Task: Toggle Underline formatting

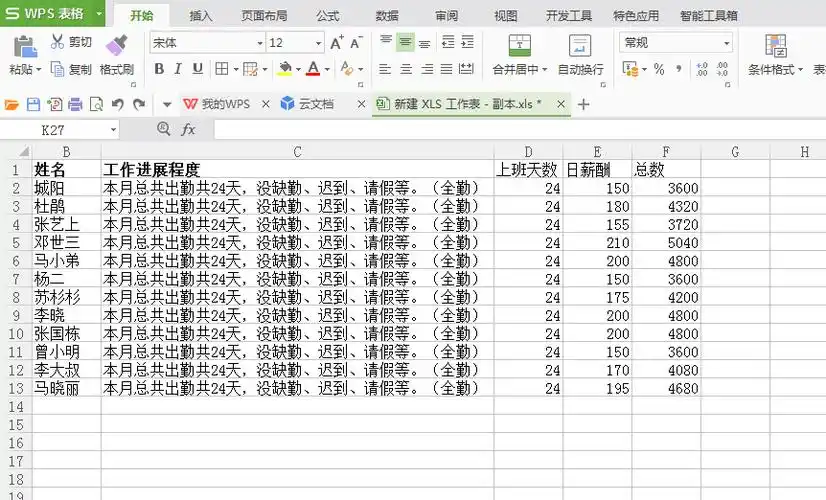Action: point(198,69)
